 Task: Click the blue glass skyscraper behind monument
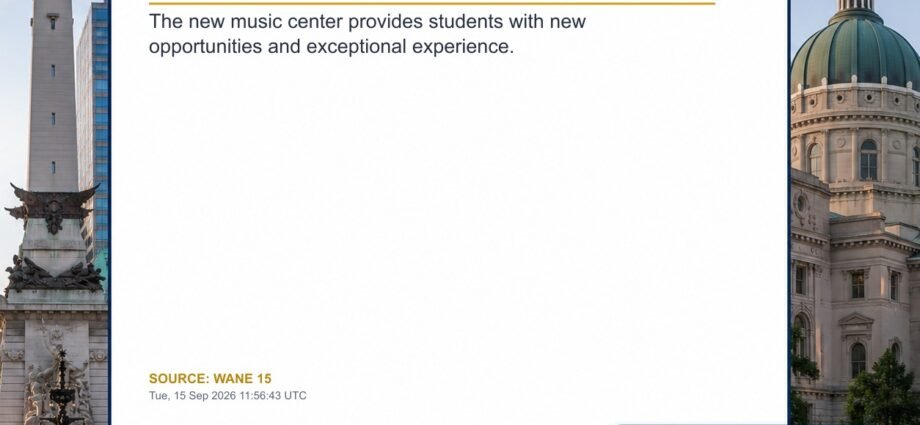click(x=94, y=129)
